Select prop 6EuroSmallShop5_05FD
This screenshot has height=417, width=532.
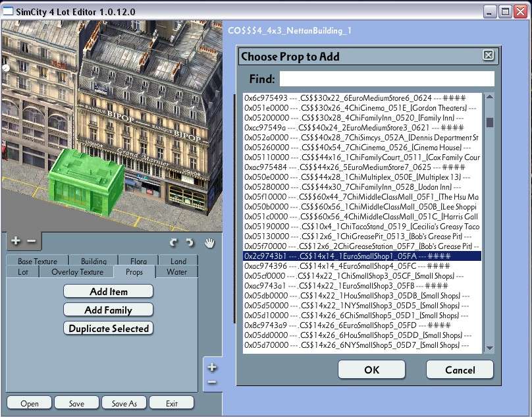point(362,325)
